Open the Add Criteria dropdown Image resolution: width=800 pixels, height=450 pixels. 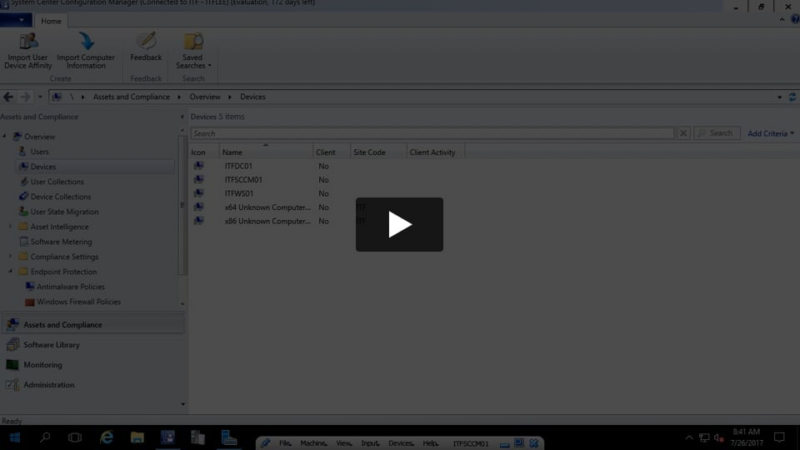770,133
